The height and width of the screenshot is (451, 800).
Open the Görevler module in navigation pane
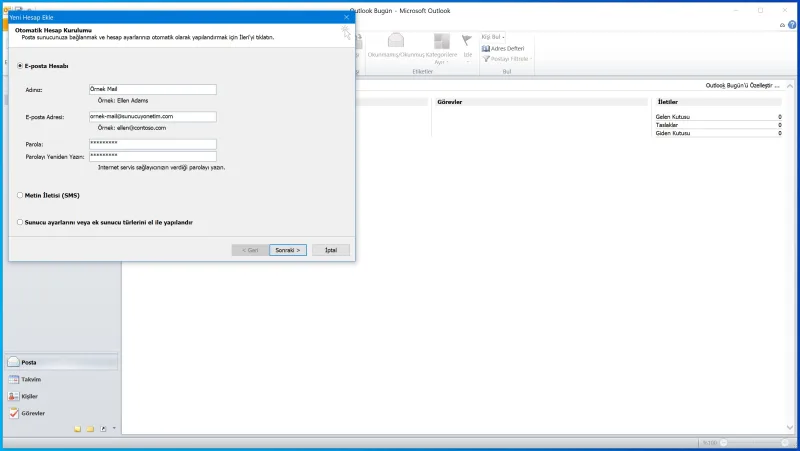[62, 413]
